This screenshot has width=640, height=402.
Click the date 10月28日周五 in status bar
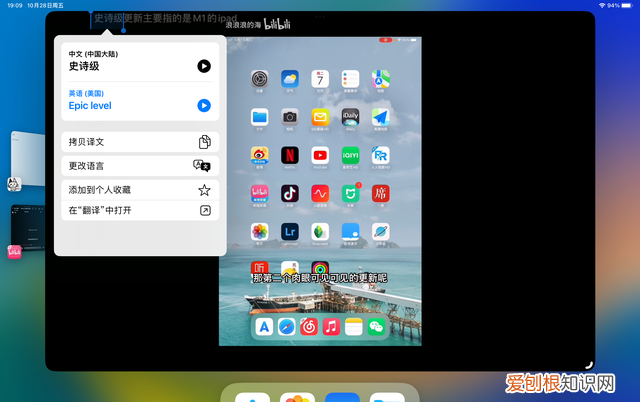pyautogui.click(x=45, y=5)
